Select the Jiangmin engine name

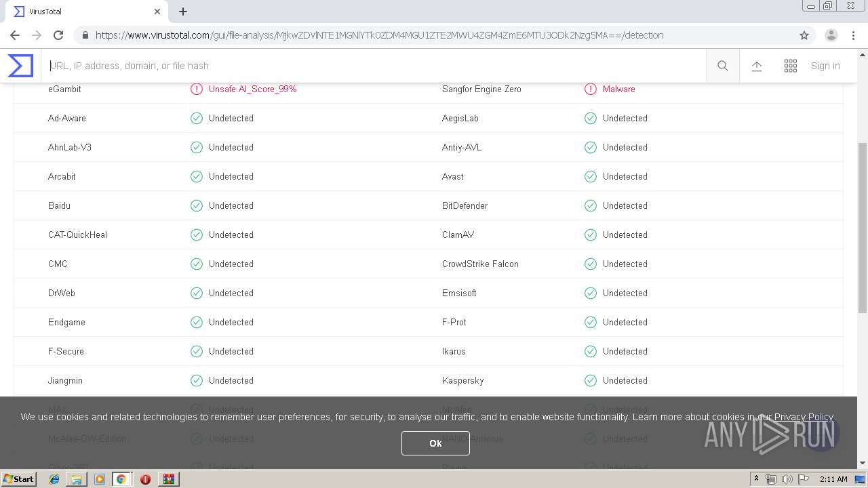65,380
